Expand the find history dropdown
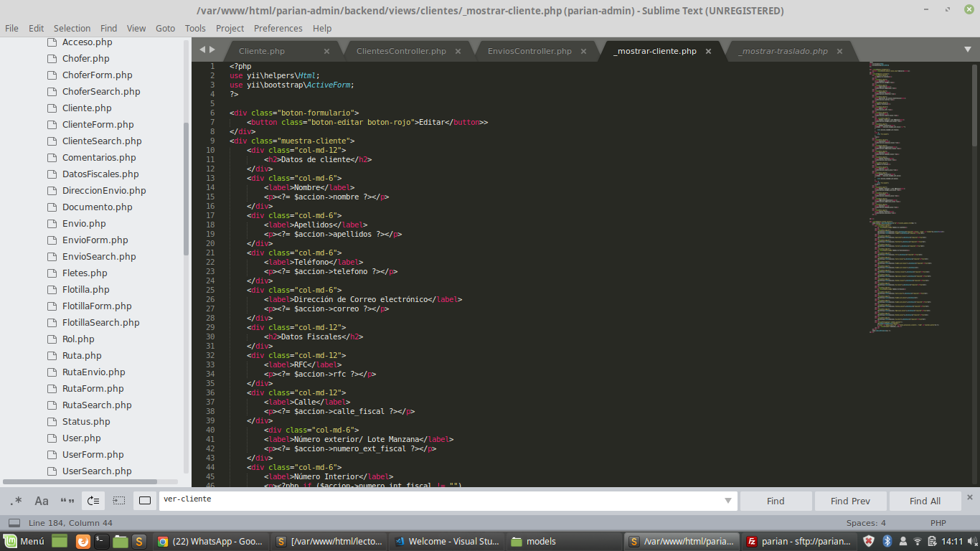The height and width of the screenshot is (551, 980). pos(728,501)
